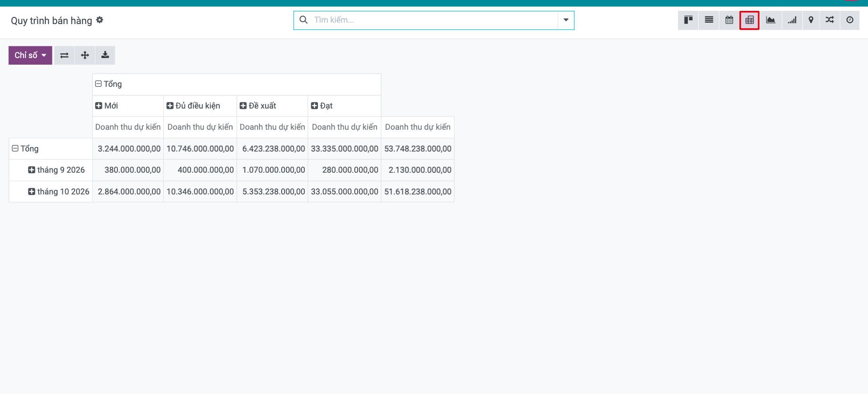
Task: Open the shuffle view icon
Action: pos(830,20)
